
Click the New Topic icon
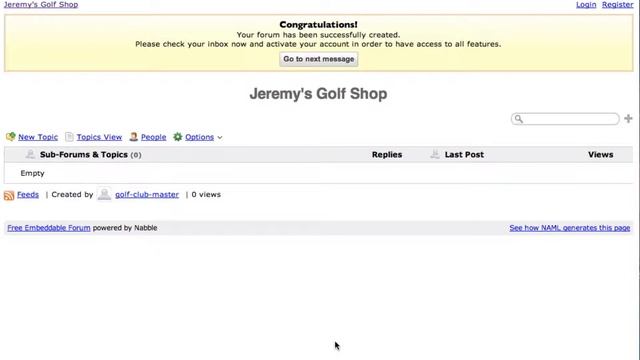coord(11,137)
